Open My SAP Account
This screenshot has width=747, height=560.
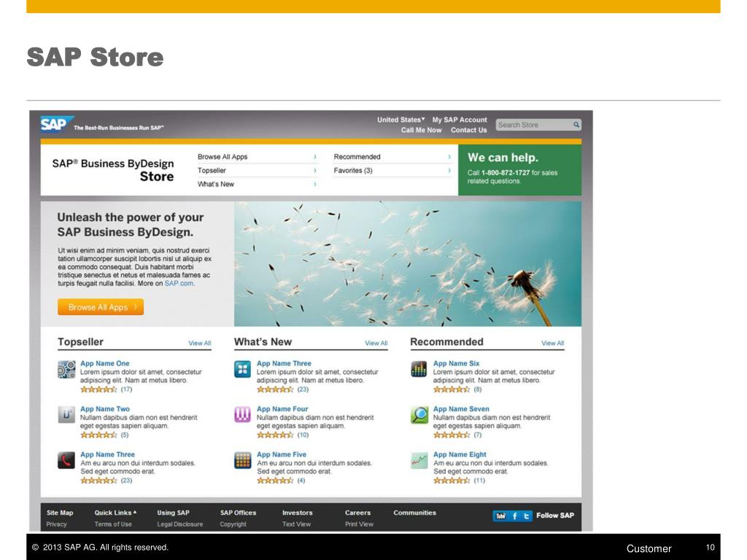coord(460,120)
